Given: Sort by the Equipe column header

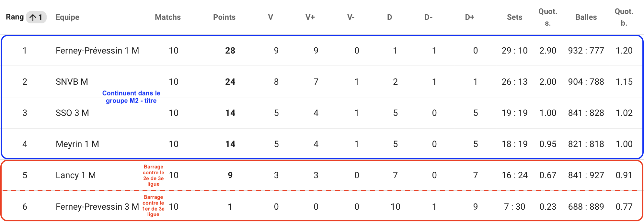Looking at the screenshot, I should 67,17.
